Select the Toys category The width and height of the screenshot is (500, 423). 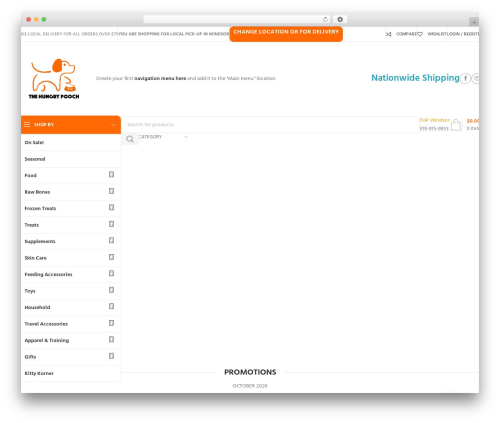(71, 291)
